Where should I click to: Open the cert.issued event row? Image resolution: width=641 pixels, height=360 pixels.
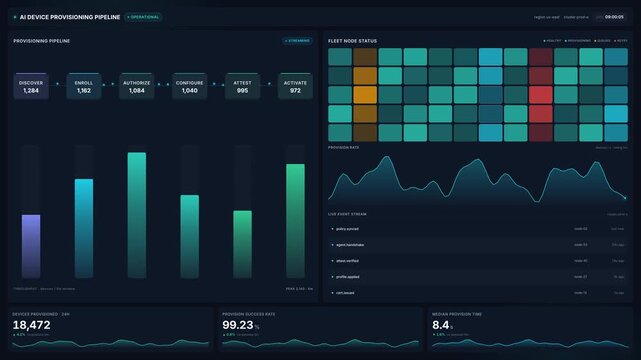point(477,293)
